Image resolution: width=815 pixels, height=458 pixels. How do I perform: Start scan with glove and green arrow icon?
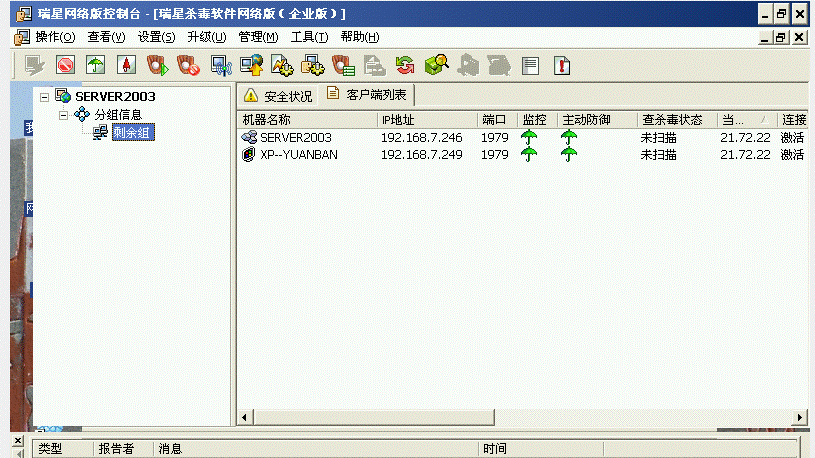pyautogui.click(x=157, y=66)
